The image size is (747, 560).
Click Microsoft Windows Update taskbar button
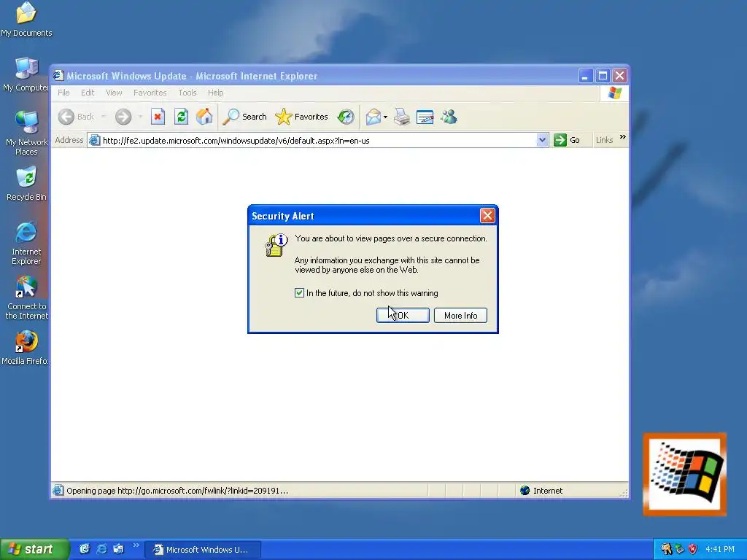tap(203, 550)
